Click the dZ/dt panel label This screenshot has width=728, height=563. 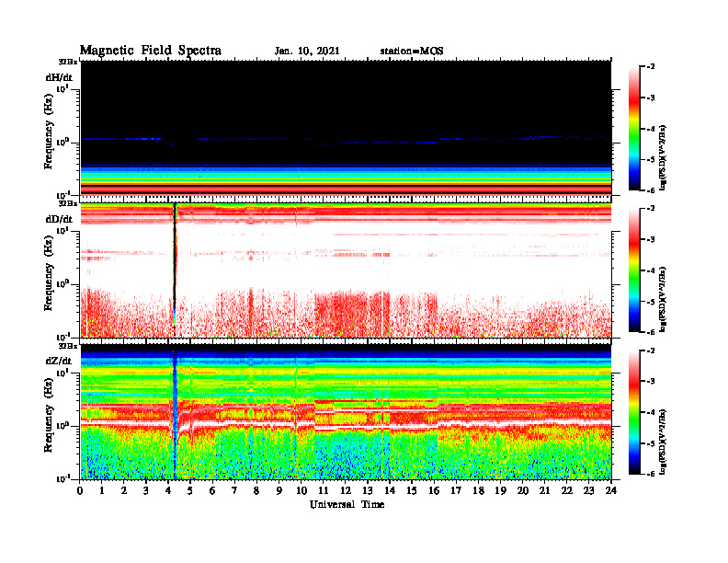tap(59, 361)
